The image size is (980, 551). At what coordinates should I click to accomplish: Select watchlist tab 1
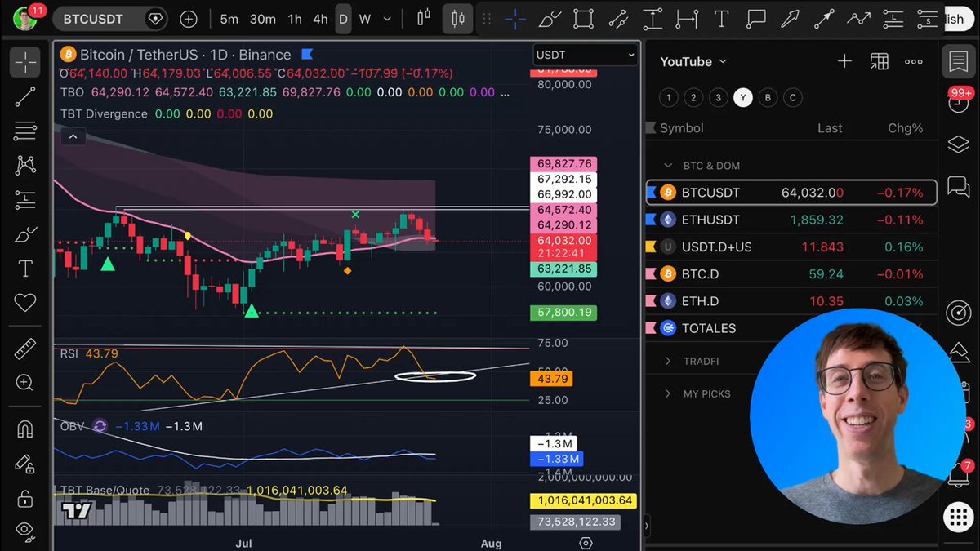pyautogui.click(x=668, y=98)
